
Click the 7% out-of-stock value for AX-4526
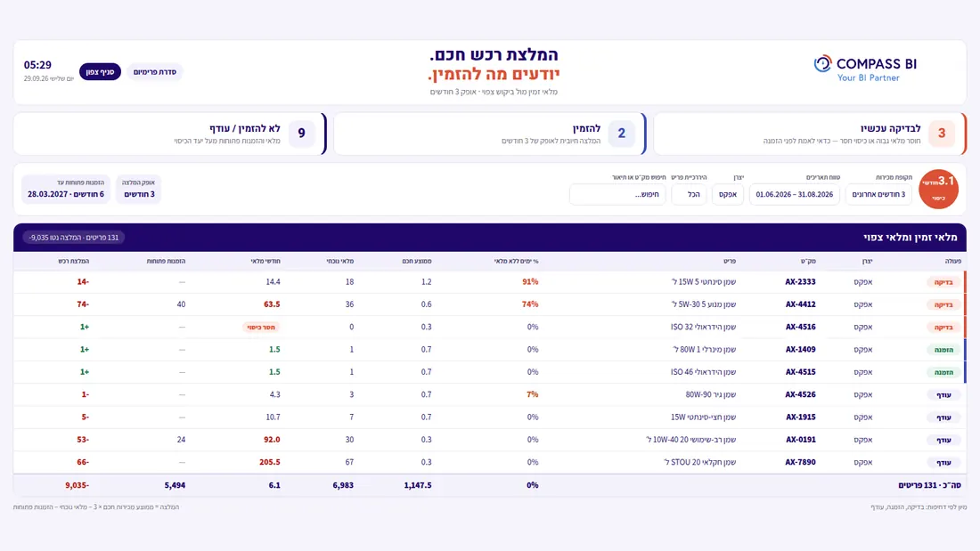533,394
